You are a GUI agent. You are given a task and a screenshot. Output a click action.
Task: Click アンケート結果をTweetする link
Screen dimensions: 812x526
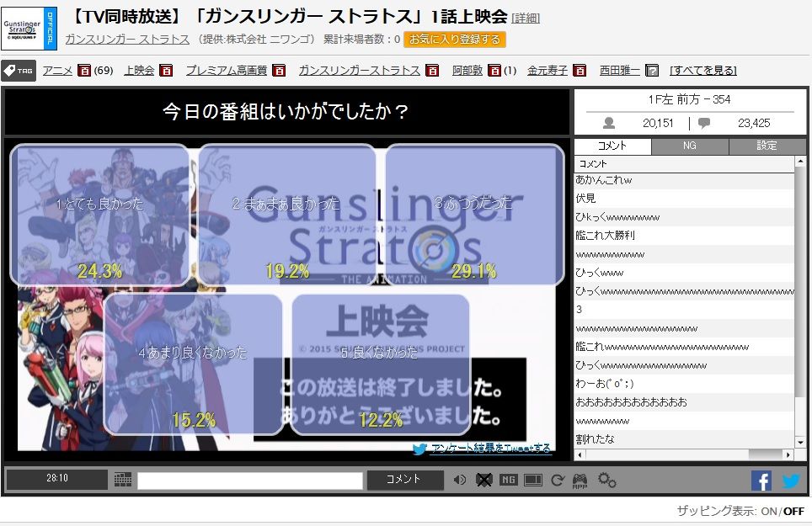tap(491, 448)
